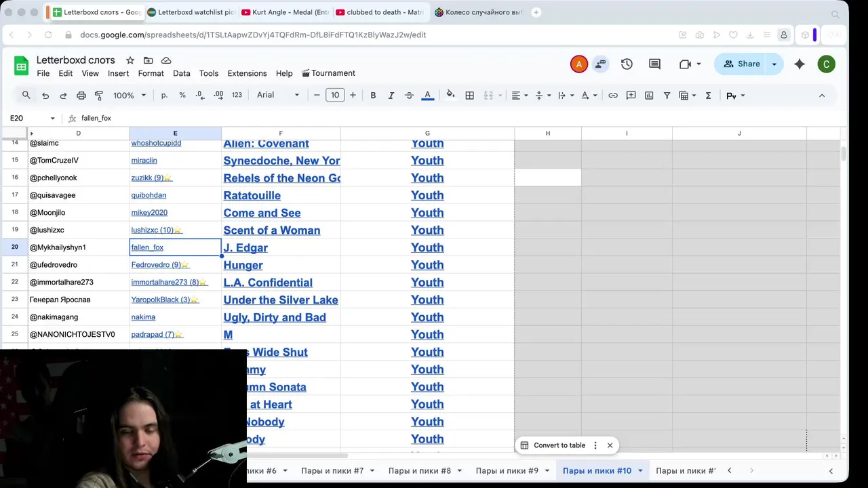Choose a text color

(x=427, y=96)
